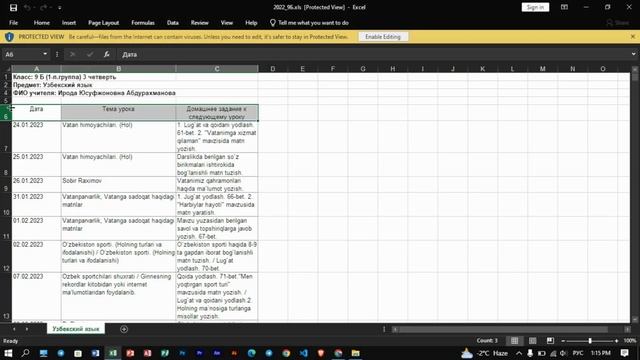Click Tell me what you want to do
This screenshot has width=640, height=360.
(x=309, y=23)
